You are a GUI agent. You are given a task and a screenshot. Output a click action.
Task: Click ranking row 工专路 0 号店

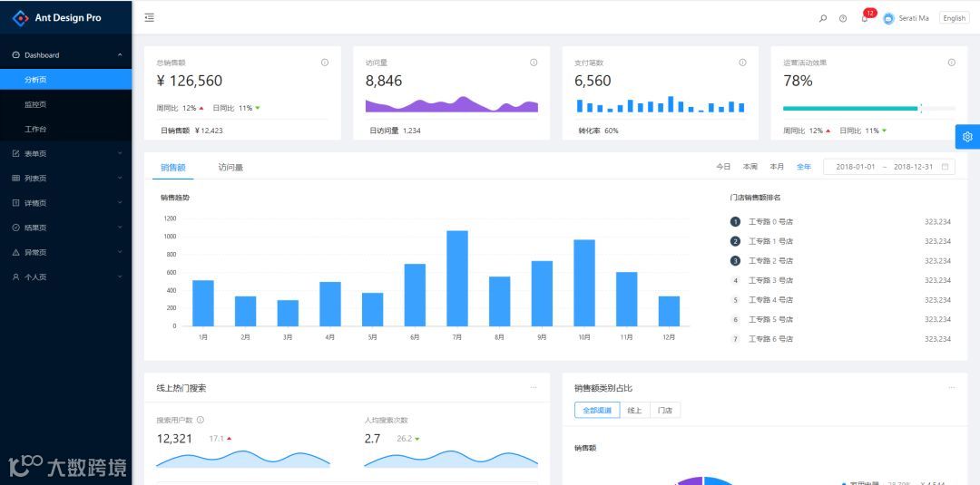840,221
